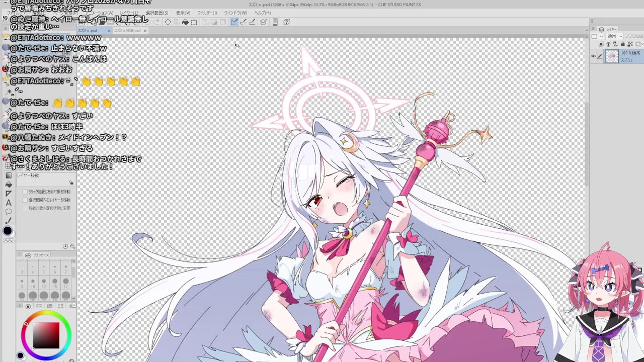
Task: Click Clip to layer below icon
Action: tap(601, 44)
